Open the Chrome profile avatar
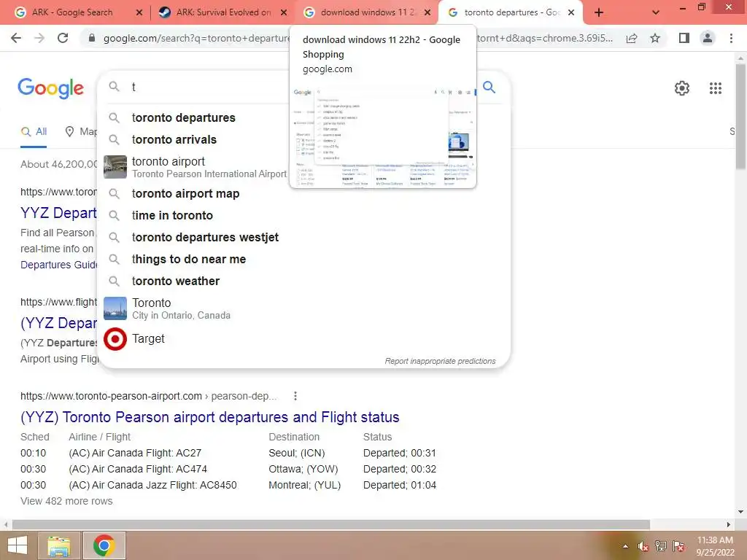This screenshot has width=747, height=560. pyautogui.click(x=708, y=38)
